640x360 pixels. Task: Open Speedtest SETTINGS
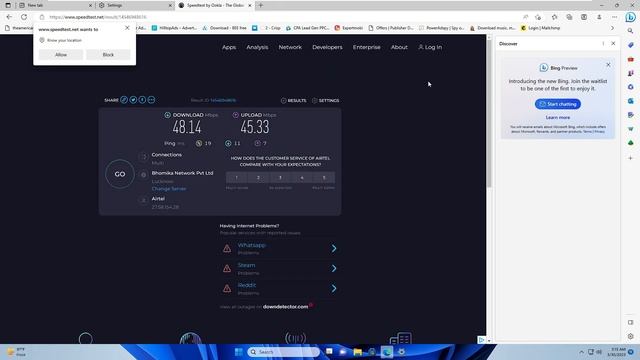325,100
